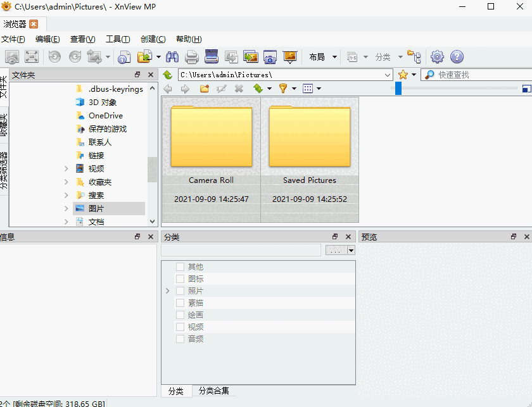This screenshot has height=407, width=532.
Task: Click the favorites star icon
Action: pos(403,74)
